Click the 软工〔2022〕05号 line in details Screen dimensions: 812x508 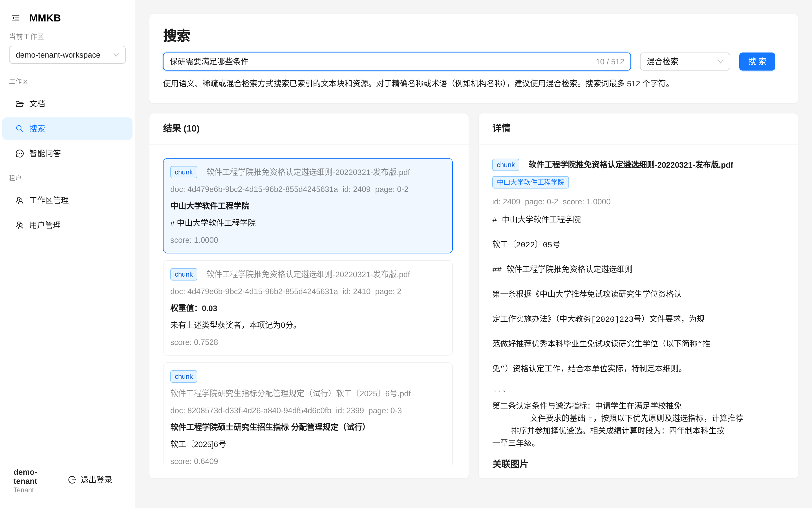point(526,244)
